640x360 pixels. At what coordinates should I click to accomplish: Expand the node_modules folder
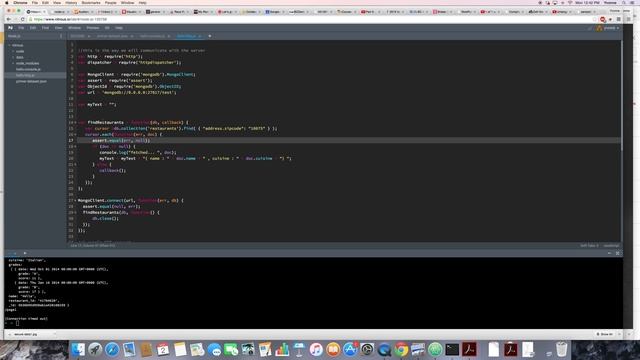[13, 63]
